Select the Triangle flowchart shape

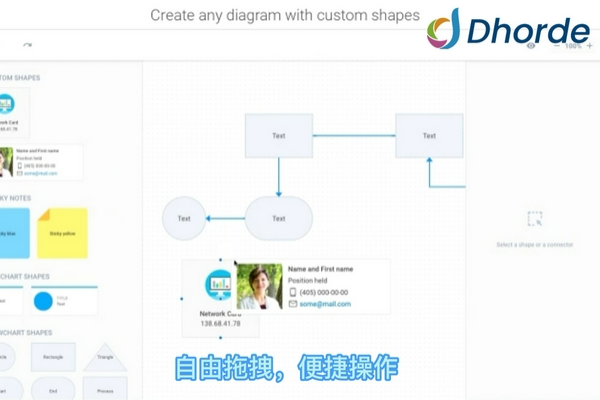click(x=104, y=355)
